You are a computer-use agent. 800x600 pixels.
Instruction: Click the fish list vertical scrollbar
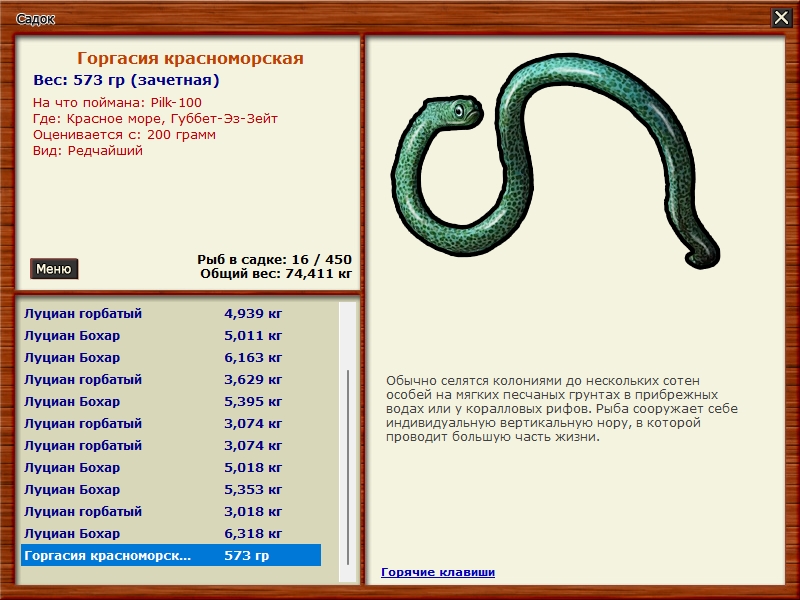pos(348,468)
